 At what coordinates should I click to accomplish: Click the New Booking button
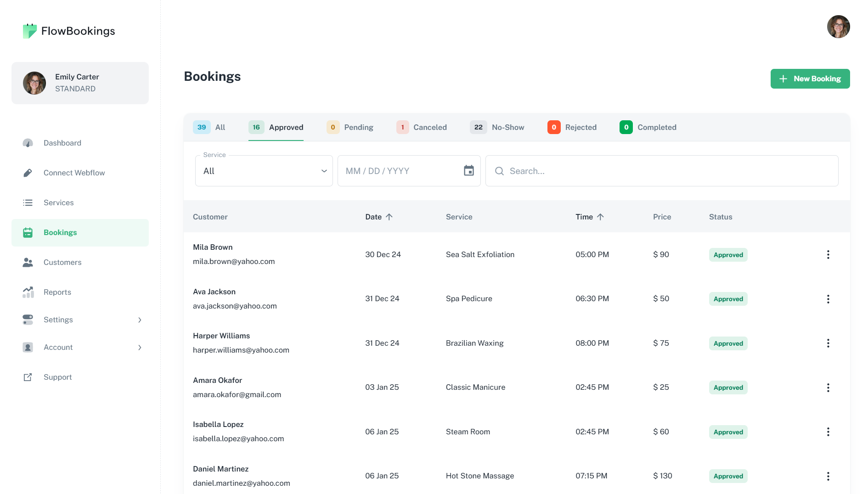(810, 79)
